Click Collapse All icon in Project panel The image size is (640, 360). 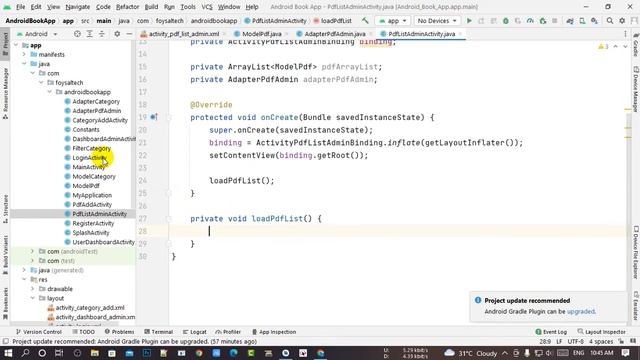102,34
